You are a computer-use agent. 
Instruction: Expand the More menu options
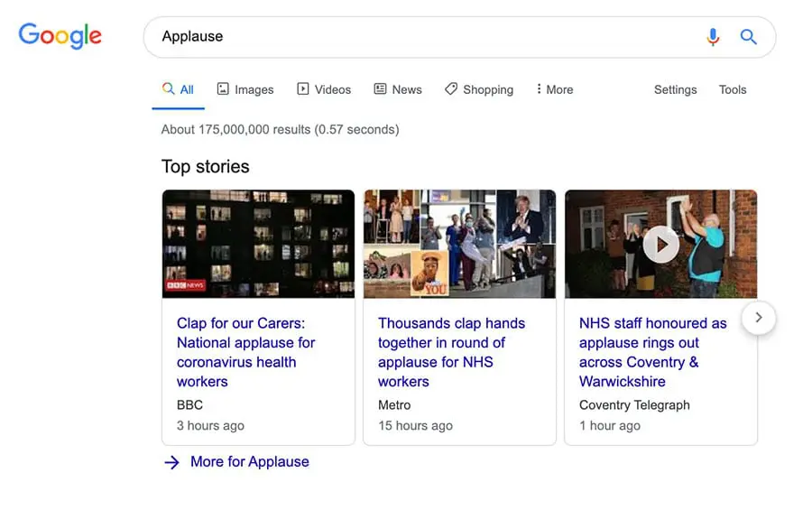coord(554,89)
